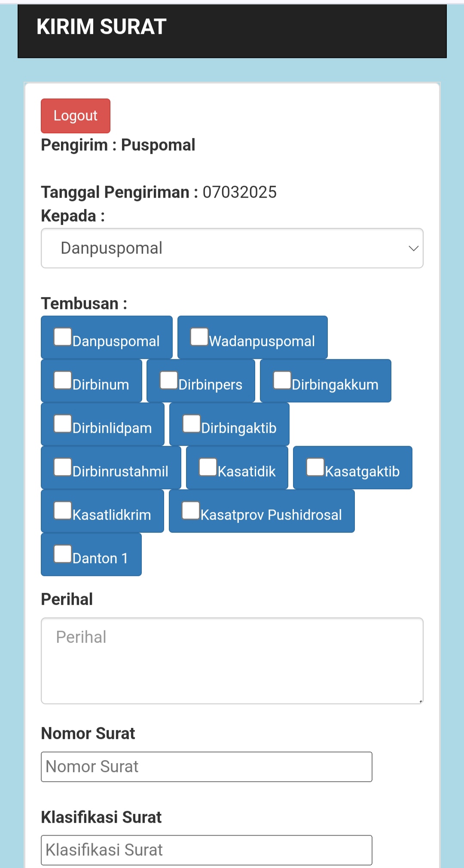Check the Dirbinum option

click(63, 380)
